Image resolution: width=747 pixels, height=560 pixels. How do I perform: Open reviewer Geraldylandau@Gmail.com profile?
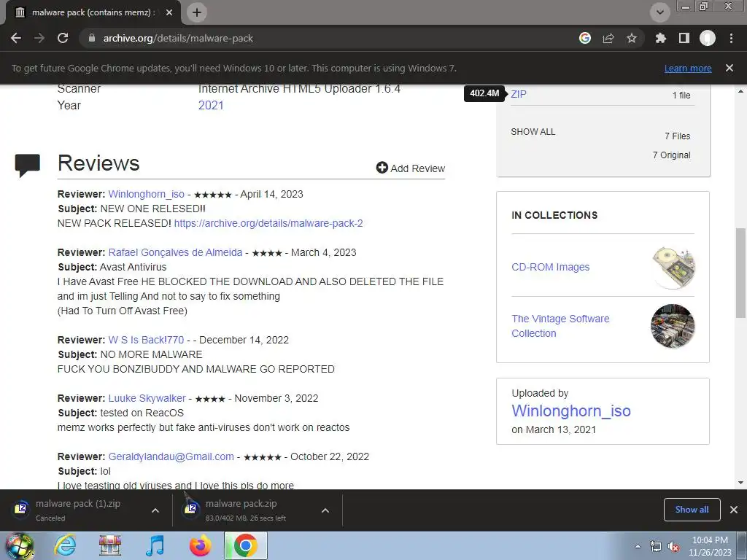(171, 456)
